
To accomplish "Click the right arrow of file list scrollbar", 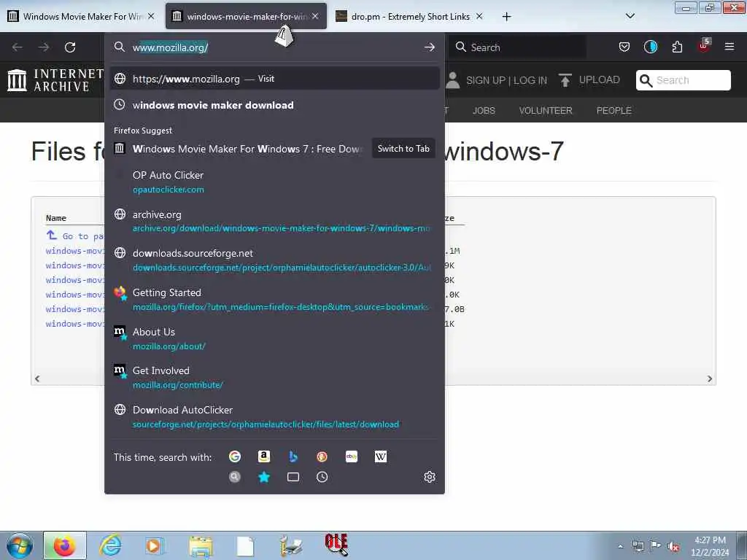I will coord(709,378).
